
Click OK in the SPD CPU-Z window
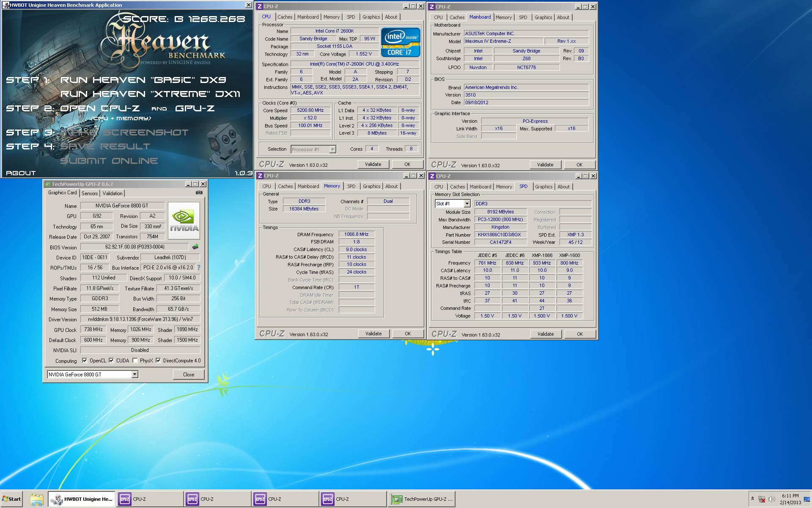pos(580,334)
